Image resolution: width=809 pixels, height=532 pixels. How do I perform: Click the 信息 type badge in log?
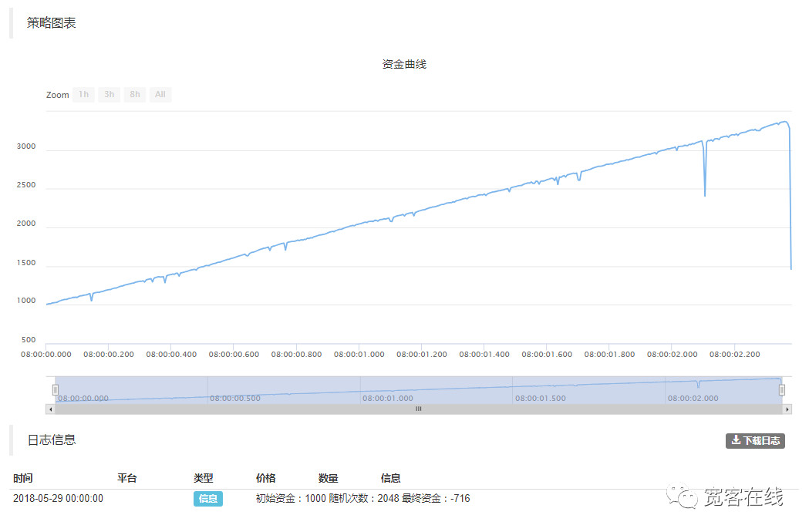(x=207, y=499)
